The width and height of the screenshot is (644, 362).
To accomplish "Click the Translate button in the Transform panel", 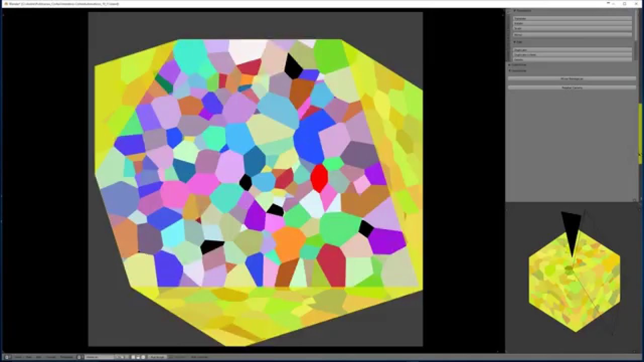I will (572, 18).
